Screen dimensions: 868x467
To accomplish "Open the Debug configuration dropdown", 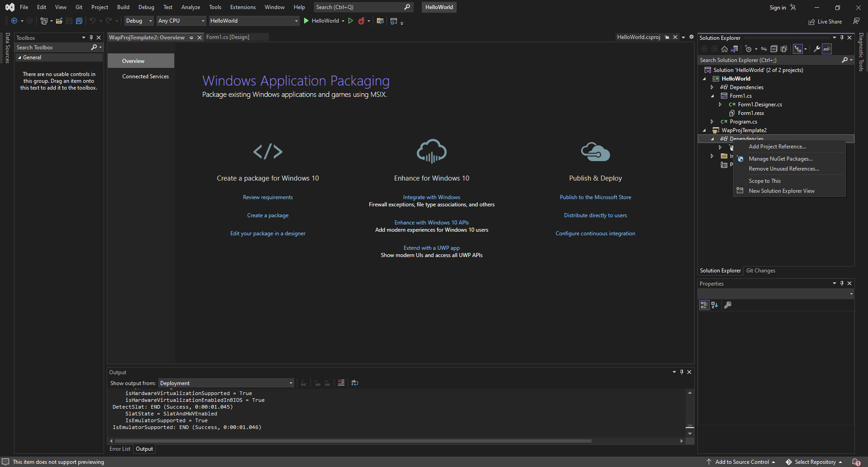I will (x=139, y=21).
